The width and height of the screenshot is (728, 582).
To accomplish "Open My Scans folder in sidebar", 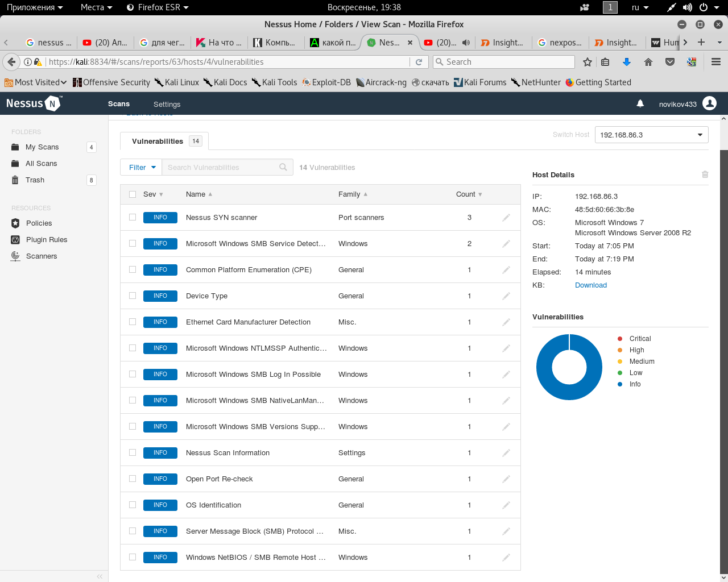I will [42, 147].
